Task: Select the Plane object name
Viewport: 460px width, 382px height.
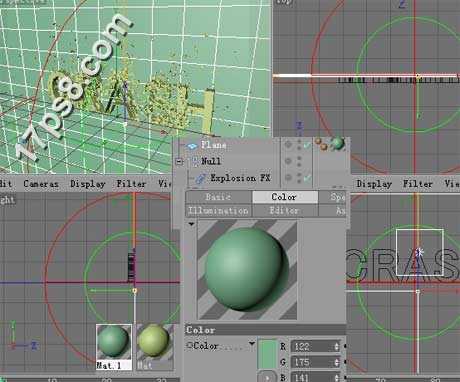Action: click(x=214, y=145)
